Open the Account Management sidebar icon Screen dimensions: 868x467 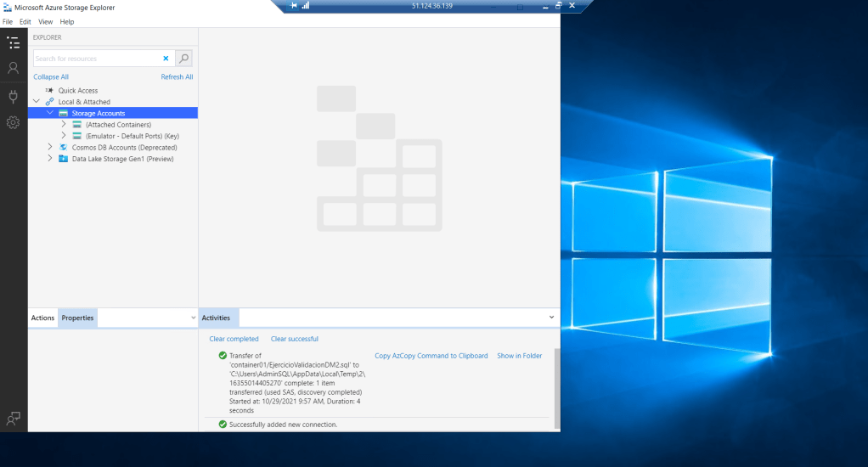tap(13, 68)
